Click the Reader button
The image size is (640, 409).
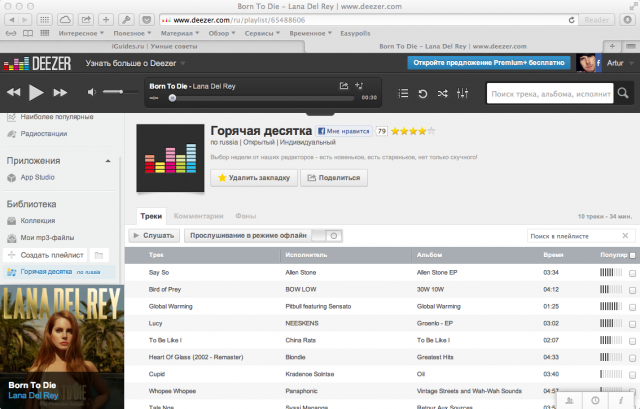[x=596, y=20]
